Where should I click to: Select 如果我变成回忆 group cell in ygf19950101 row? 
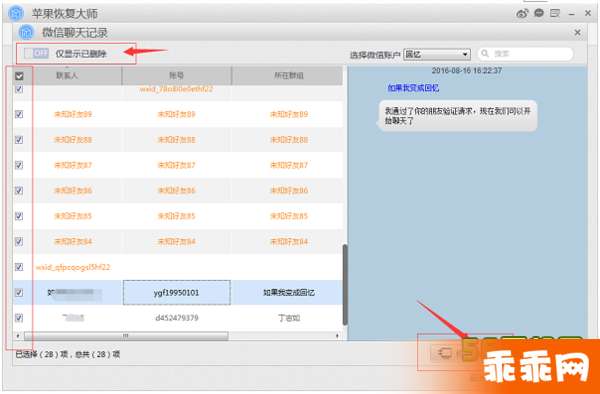(x=289, y=293)
